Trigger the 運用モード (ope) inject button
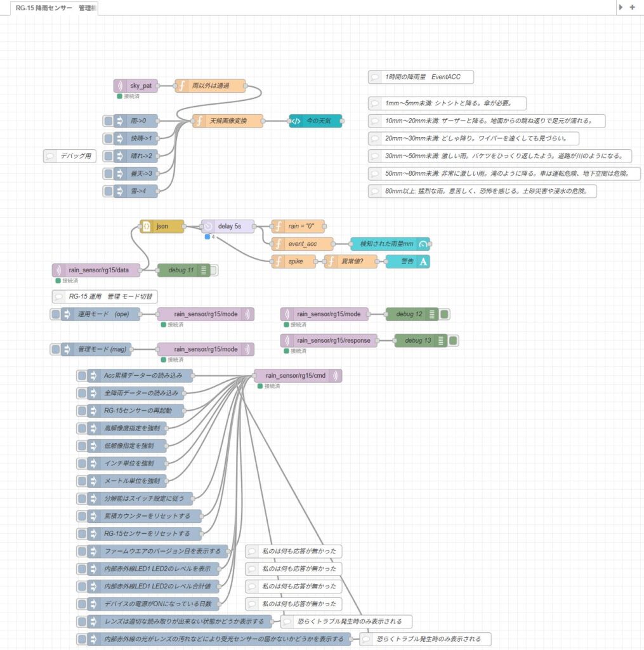Image resolution: width=644 pixels, height=650 pixels. click(x=56, y=314)
